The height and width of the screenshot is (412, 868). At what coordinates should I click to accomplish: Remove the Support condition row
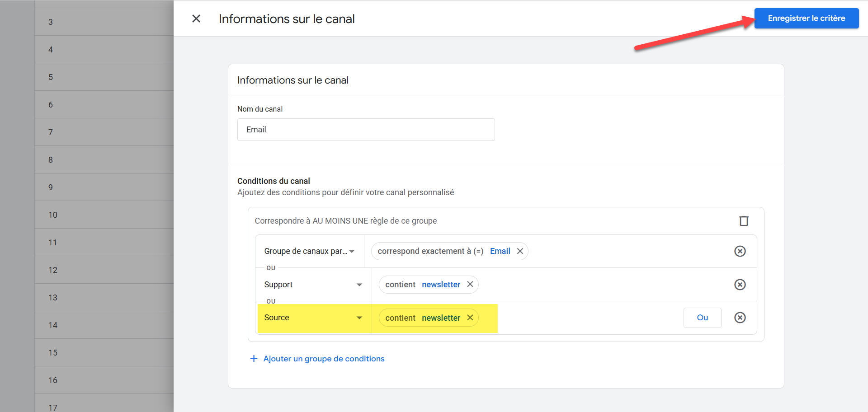click(740, 285)
